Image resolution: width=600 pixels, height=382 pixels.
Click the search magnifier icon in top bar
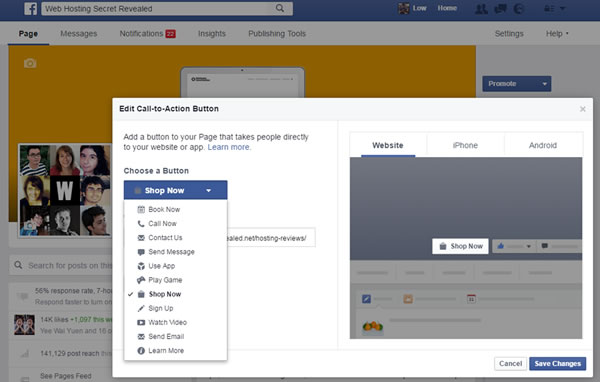click(280, 8)
